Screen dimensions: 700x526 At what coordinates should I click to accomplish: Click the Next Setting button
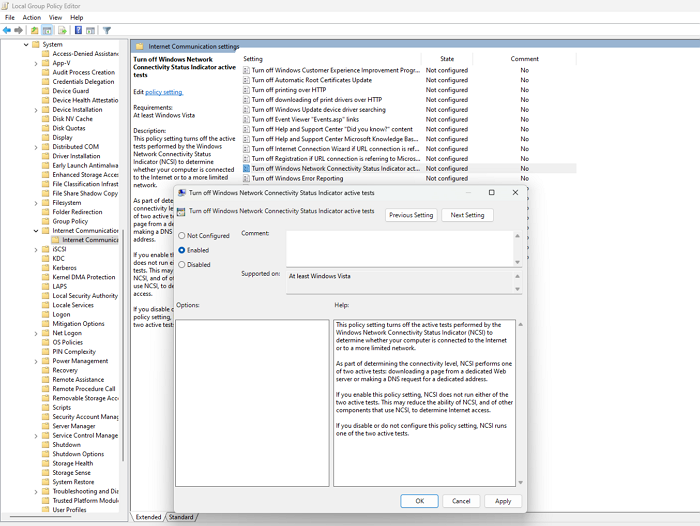point(467,215)
